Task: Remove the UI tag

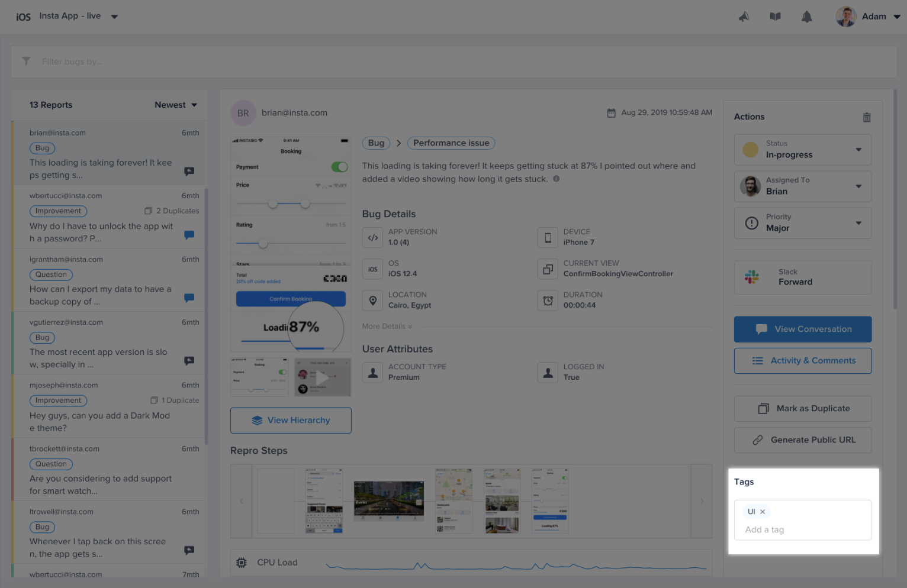Action: (x=763, y=512)
